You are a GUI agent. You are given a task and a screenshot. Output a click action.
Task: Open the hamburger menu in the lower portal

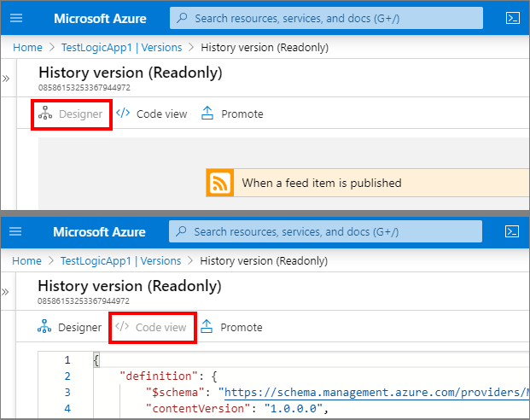coord(16,231)
